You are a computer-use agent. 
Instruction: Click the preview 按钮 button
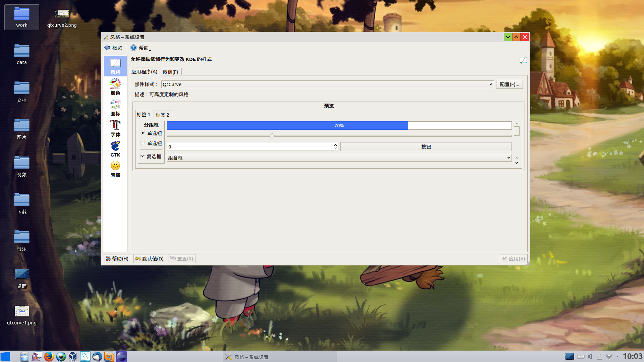point(426,147)
